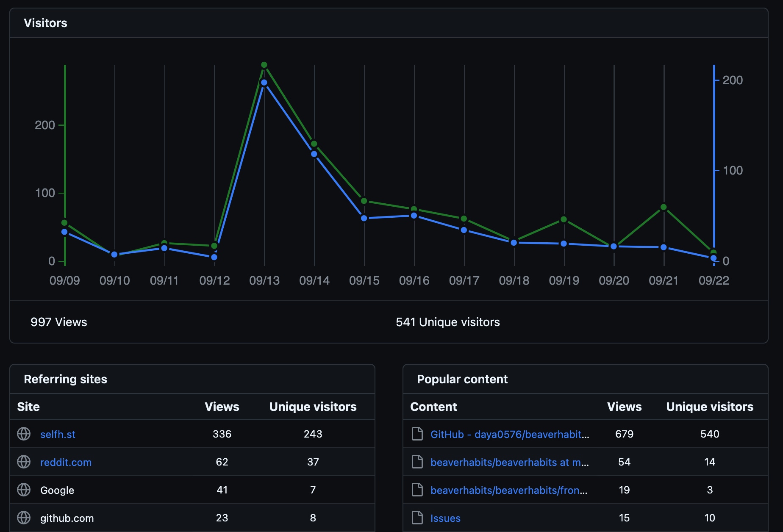783x532 pixels.
Task: Select the green views data point on 09/21
Action: tap(664, 208)
